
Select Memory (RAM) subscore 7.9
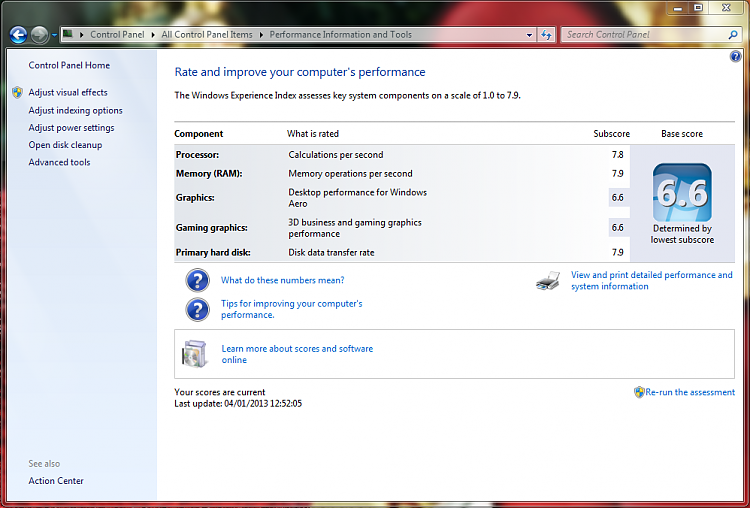(618, 174)
